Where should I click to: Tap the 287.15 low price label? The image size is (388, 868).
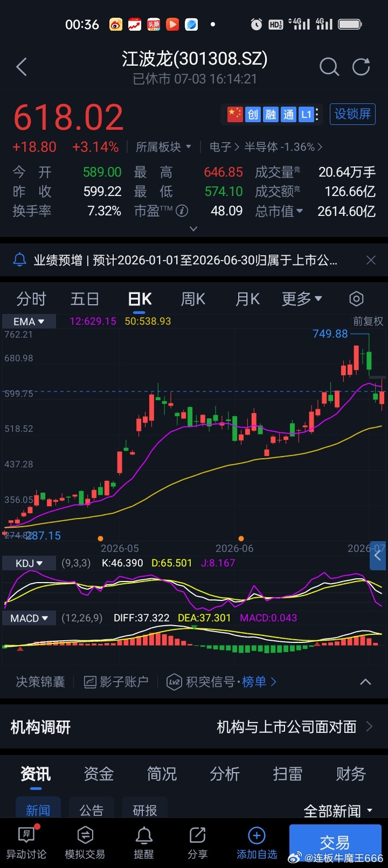point(43,536)
